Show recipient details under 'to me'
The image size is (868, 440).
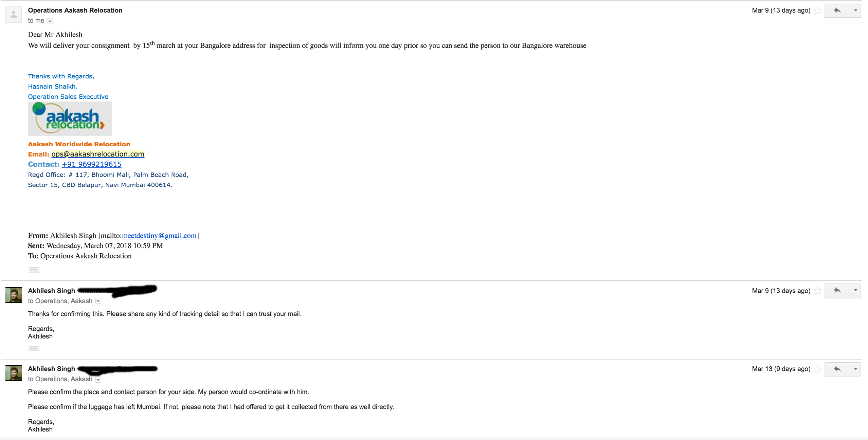point(50,21)
